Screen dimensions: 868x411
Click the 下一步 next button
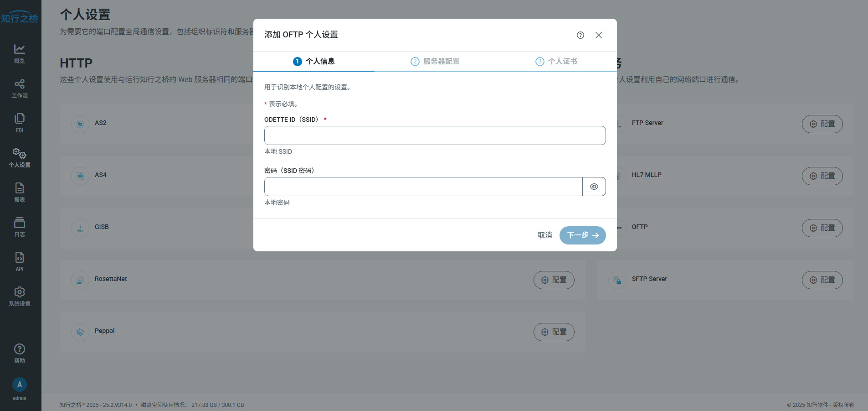pyautogui.click(x=582, y=235)
